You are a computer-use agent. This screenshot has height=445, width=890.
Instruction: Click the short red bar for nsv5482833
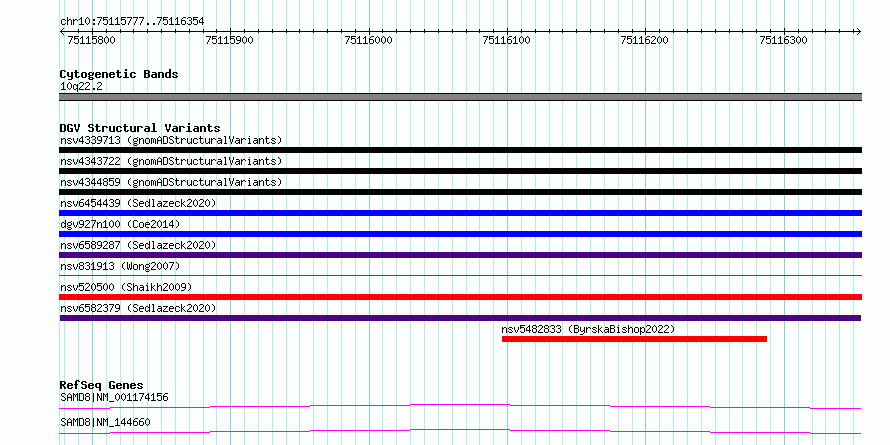click(634, 339)
